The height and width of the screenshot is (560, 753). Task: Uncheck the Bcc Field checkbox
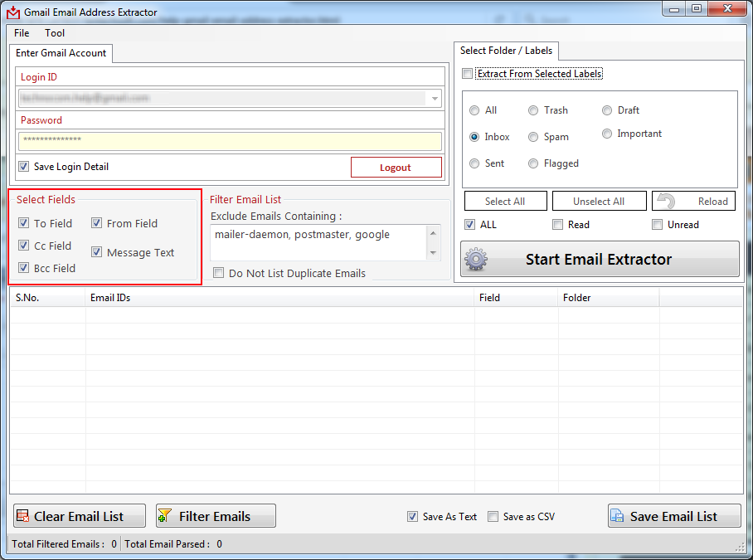23,267
